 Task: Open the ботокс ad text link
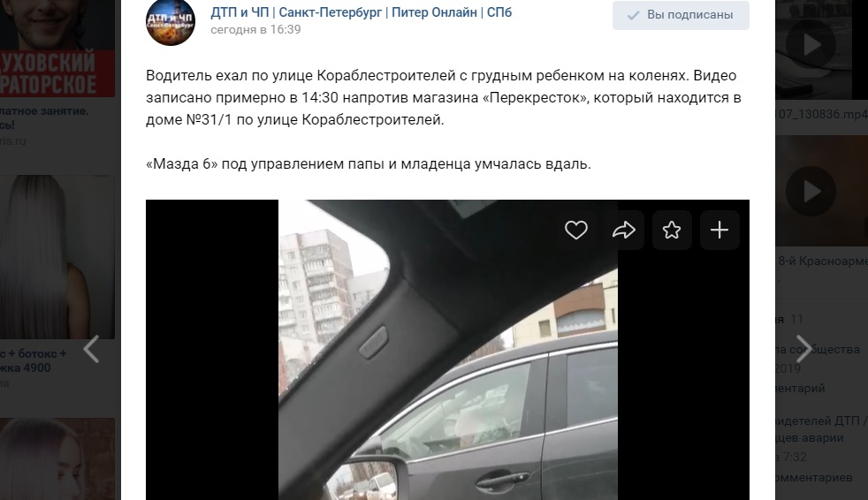point(34,360)
